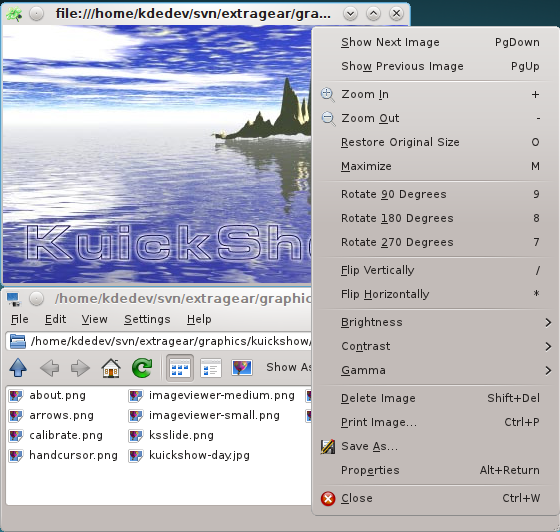Click the about.png file icon
This screenshot has width=560, height=532.
point(16,396)
